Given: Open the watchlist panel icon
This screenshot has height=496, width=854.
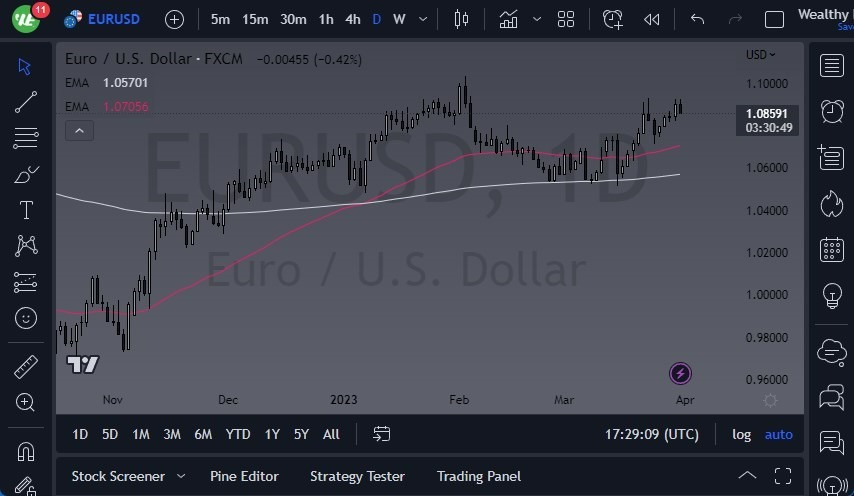Looking at the screenshot, I should point(831,65).
